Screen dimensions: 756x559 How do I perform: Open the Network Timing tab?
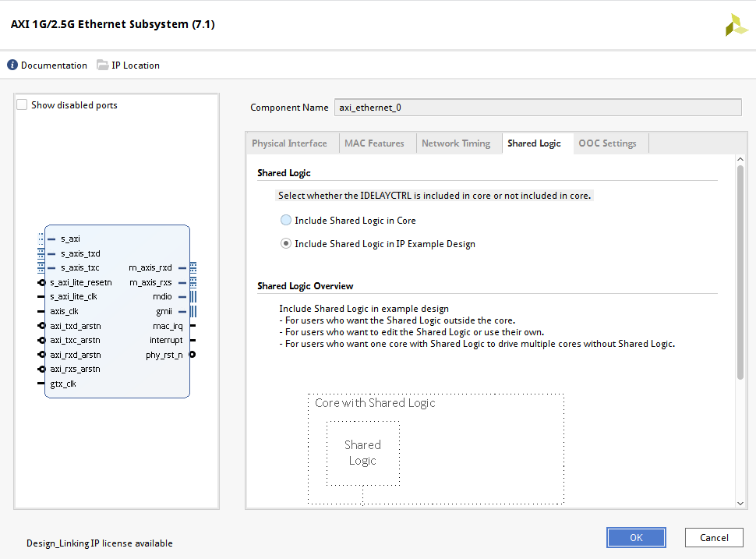click(456, 143)
